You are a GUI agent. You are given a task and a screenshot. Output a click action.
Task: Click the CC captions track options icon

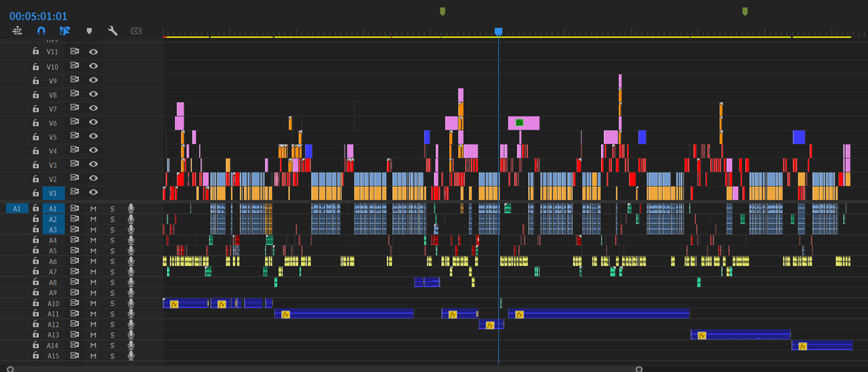pyautogui.click(x=135, y=31)
